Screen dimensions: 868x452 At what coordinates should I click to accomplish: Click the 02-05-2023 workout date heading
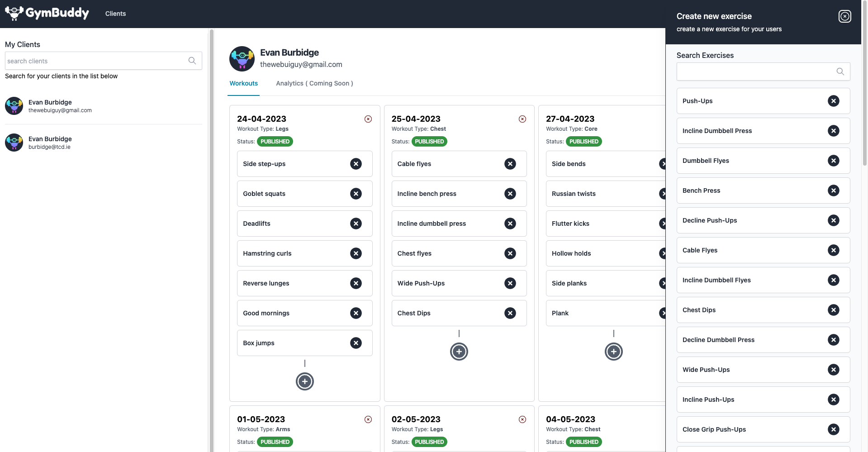point(416,419)
